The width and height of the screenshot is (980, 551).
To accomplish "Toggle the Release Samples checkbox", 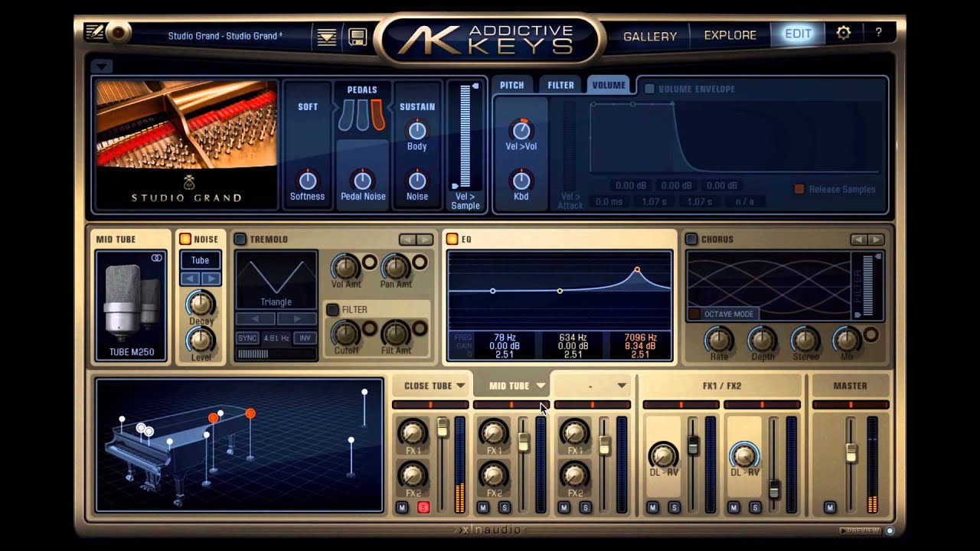I will (x=799, y=189).
